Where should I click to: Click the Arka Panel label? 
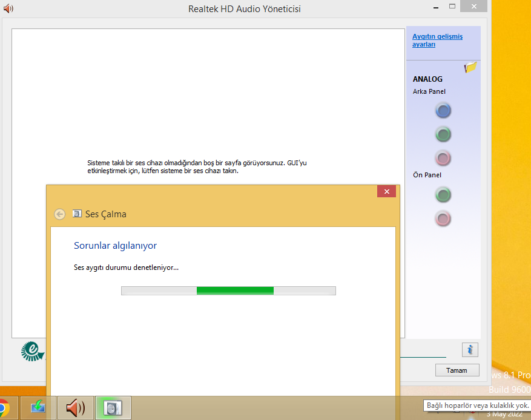point(429,91)
